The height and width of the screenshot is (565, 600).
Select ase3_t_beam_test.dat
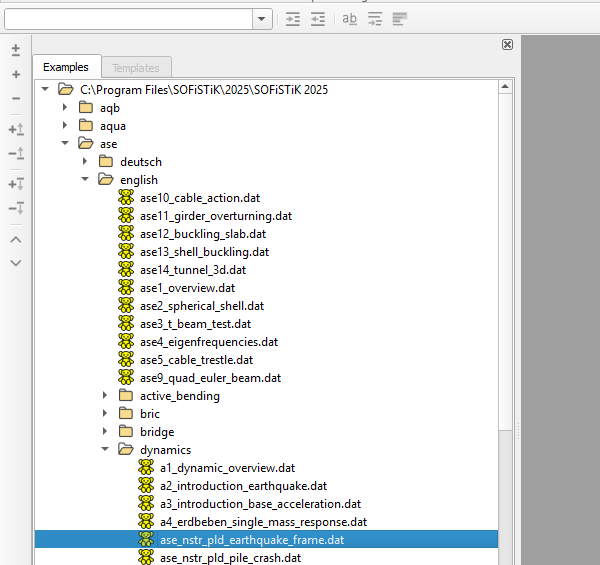click(196, 324)
